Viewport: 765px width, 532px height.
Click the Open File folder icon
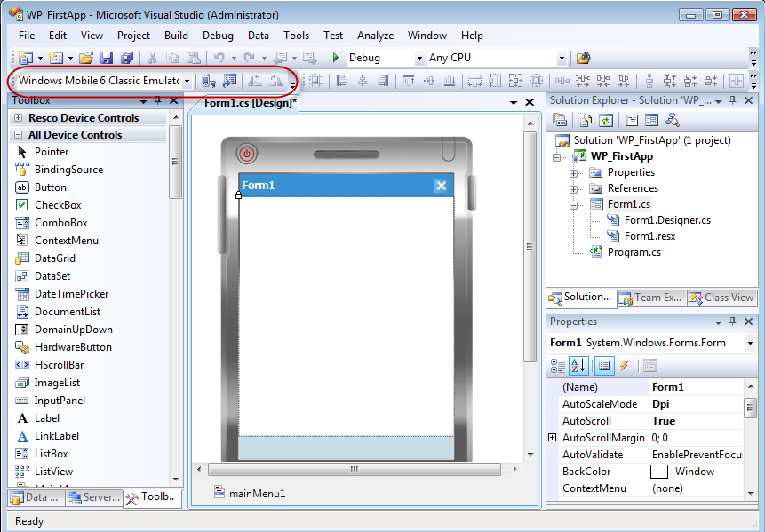coord(86,58)
